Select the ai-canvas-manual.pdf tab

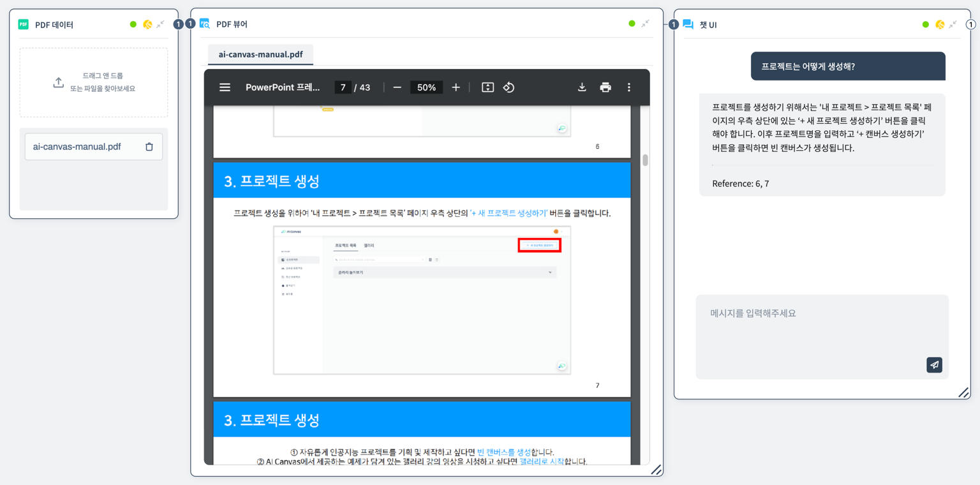pyautogui.click(x=260, y=55)
